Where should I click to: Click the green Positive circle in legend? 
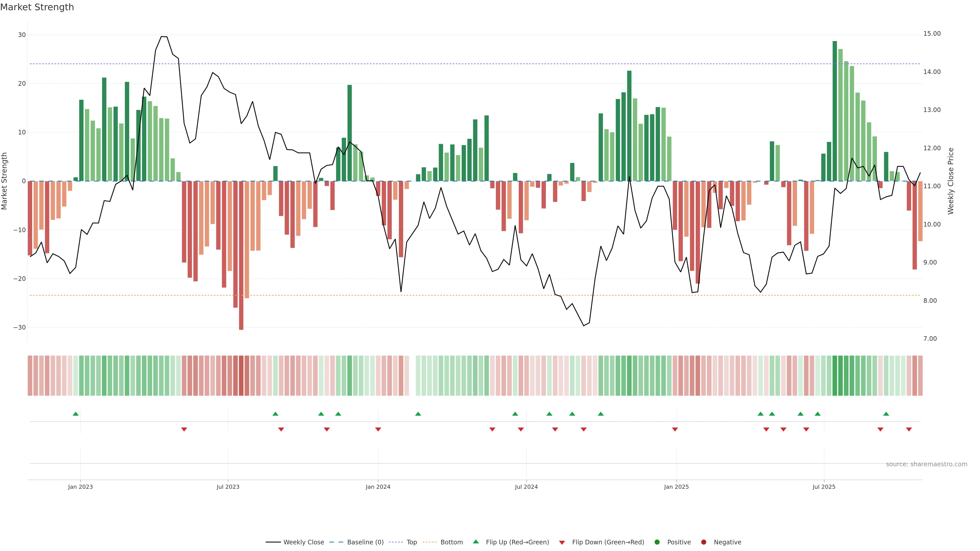pyautogui.click(x=657, y=542)
